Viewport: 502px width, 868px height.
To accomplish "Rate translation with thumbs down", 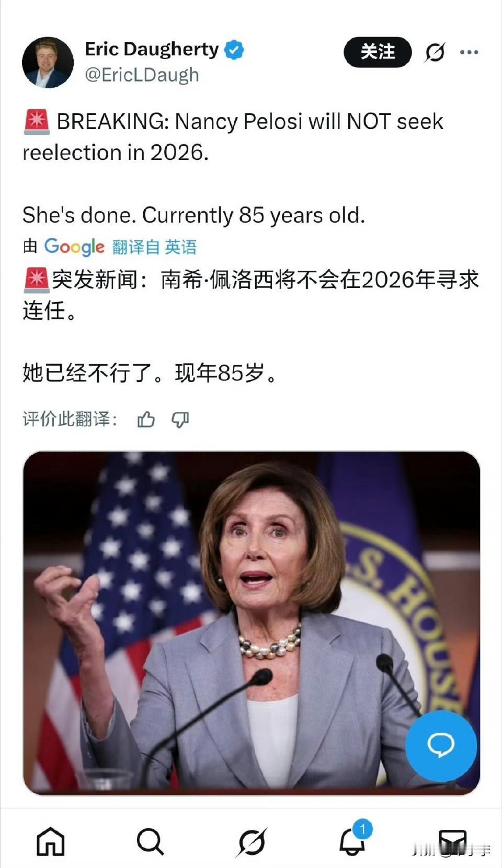I will [x=180, y=419].
